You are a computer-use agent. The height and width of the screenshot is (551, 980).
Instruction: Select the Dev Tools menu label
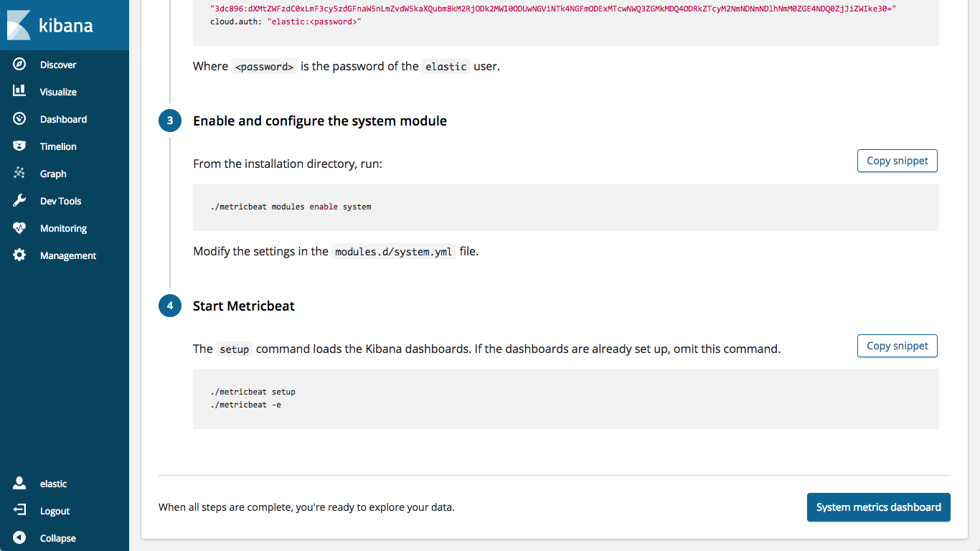click(61, 201)
